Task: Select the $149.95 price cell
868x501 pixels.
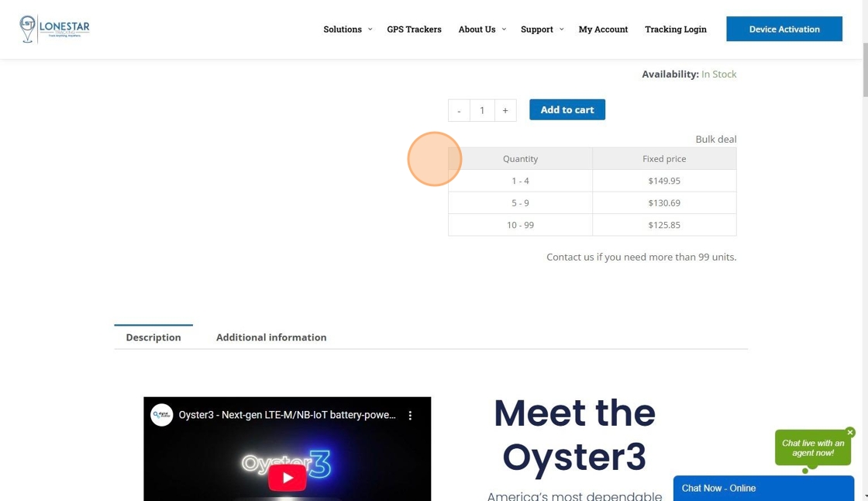Action: pyautogui.click(x=664, y=181)
